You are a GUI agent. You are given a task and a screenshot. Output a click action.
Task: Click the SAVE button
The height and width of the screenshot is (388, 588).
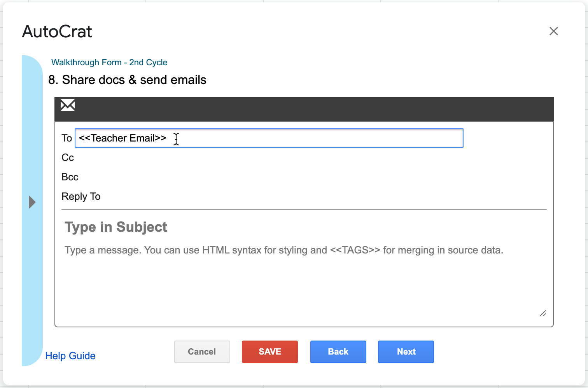tap(269, 351)
